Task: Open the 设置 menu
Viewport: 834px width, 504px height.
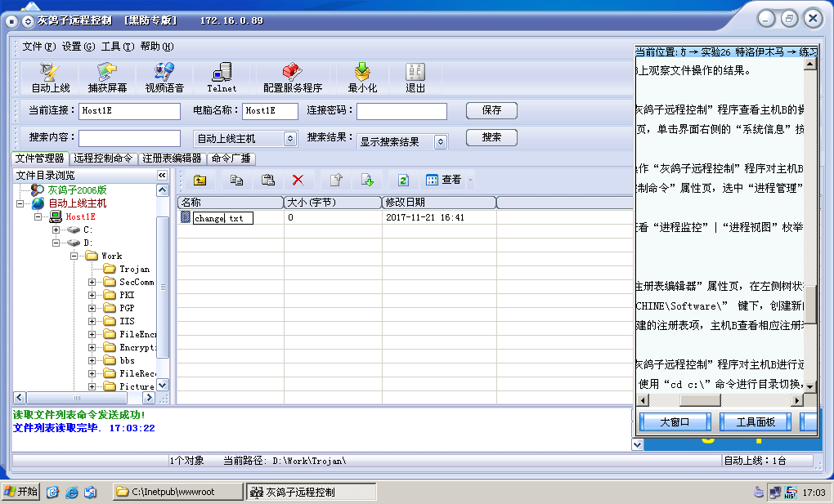Action: (78, 47)
